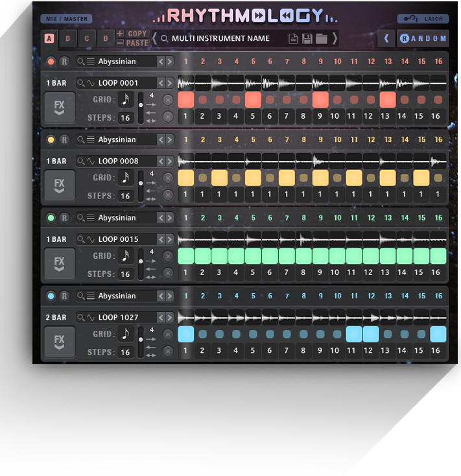Open the list browser icon for the blue track's Abyssinian
Image resolution: width=461 pixels, height=476 pixels.
(91, 296)
